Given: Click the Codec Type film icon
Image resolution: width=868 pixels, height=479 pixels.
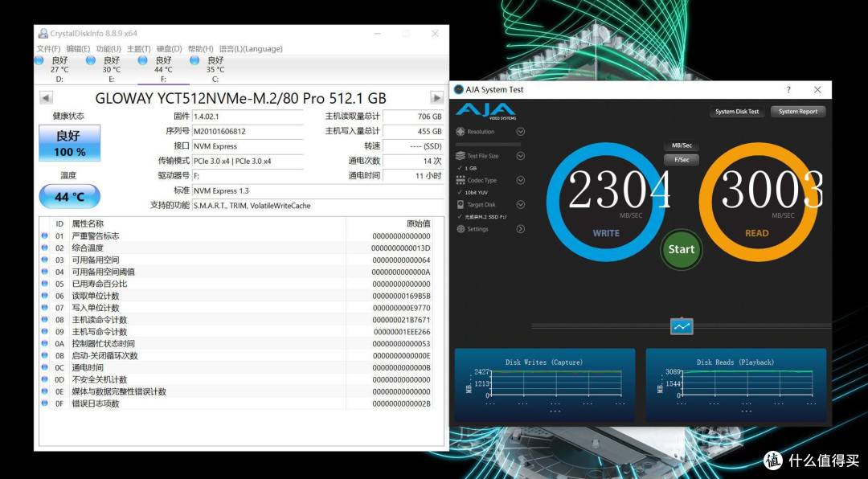Looking at the screenshot, I should [460, 181].
